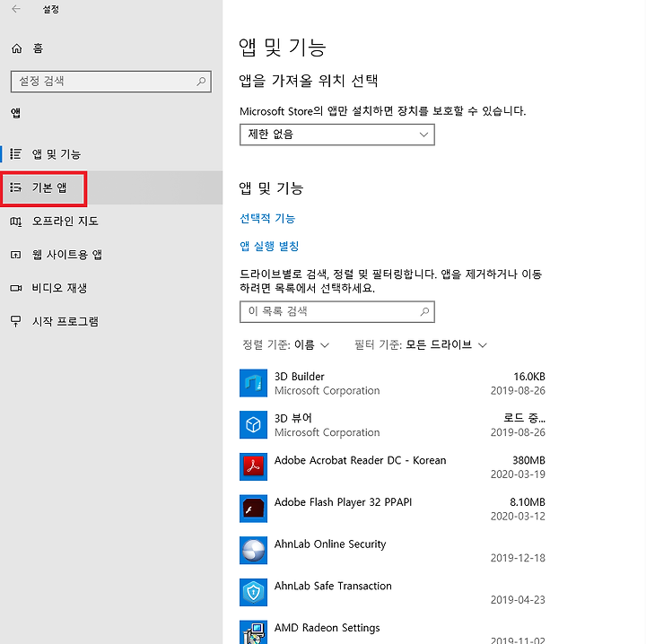This screenshot has height=644, width=646.
Task: Open 오프라인 지도 page
Action: coord(111,222)
